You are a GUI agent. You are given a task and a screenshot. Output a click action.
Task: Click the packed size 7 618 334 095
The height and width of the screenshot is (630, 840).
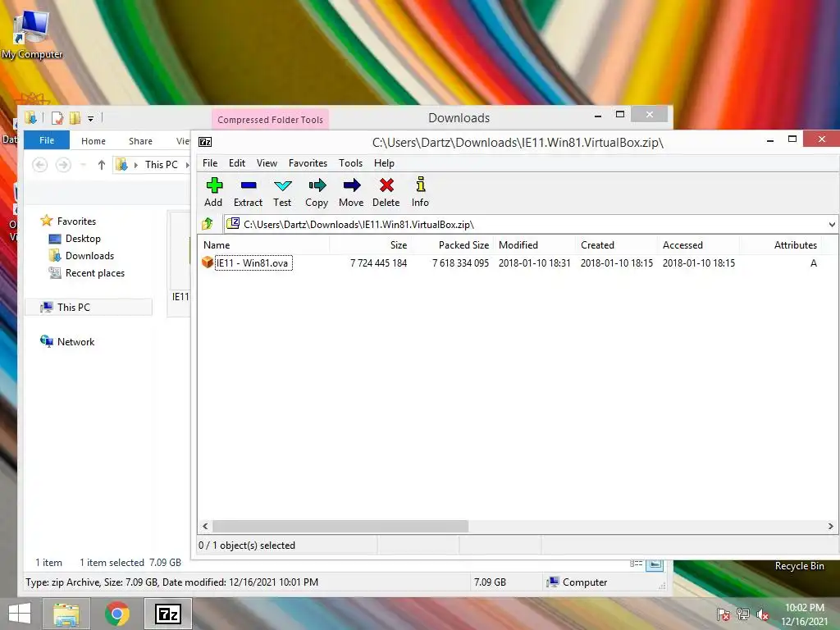pyautogui.click(x=461, y=263)
